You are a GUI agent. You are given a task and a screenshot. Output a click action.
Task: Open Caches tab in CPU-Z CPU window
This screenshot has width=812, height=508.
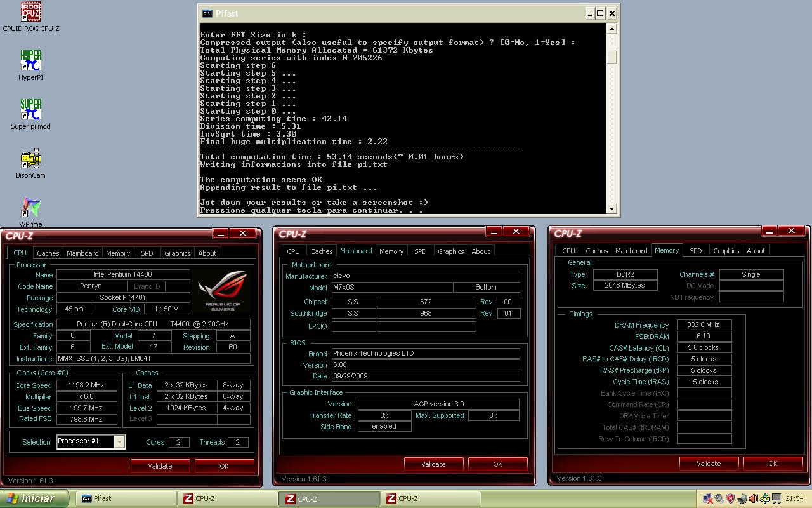pyautogui.click(x=48, y=253)
